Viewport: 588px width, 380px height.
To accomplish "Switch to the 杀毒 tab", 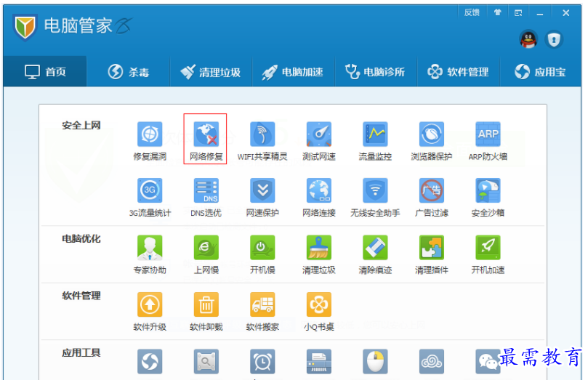I will [x=128, y=71].
